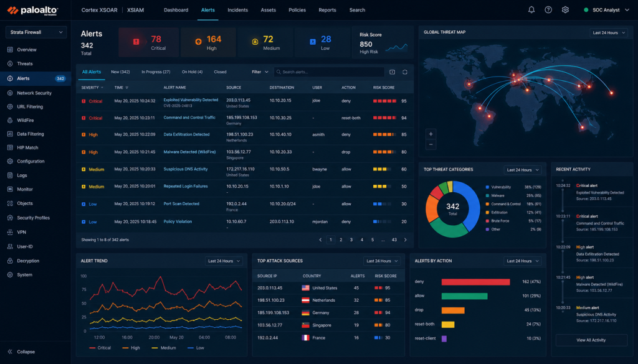Zoom in on the global threat map
This screenshot has width=638, height=364.
(431, 134)
